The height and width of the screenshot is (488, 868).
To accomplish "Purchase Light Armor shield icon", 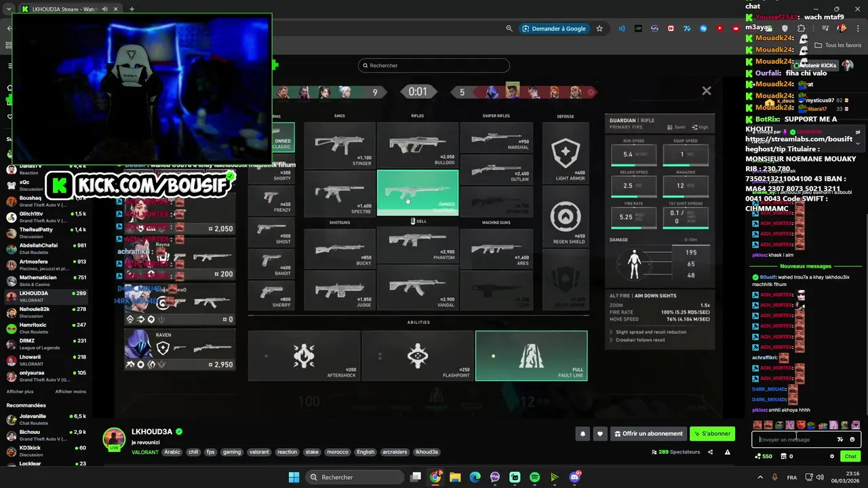I will click(x=565, y=155).
